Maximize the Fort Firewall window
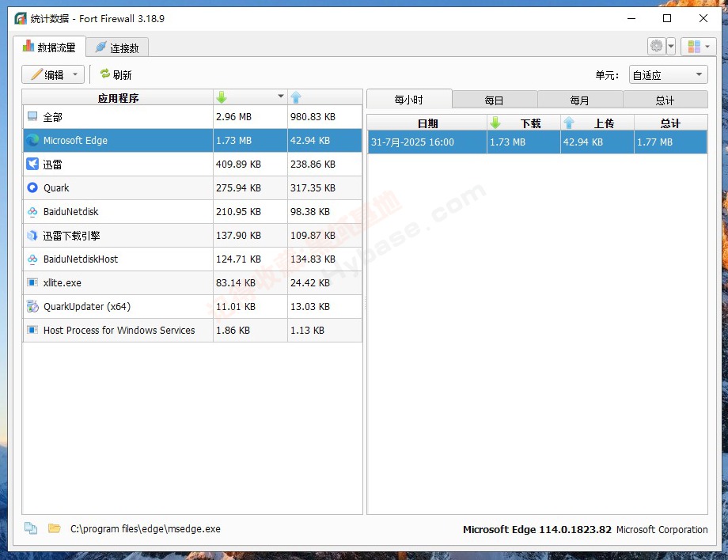 pos(667,18)
